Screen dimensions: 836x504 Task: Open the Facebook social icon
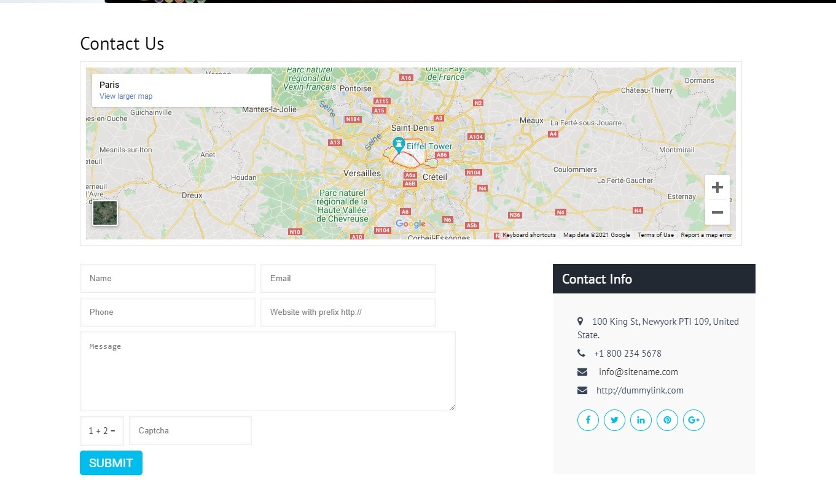click(x=588, y=420)
